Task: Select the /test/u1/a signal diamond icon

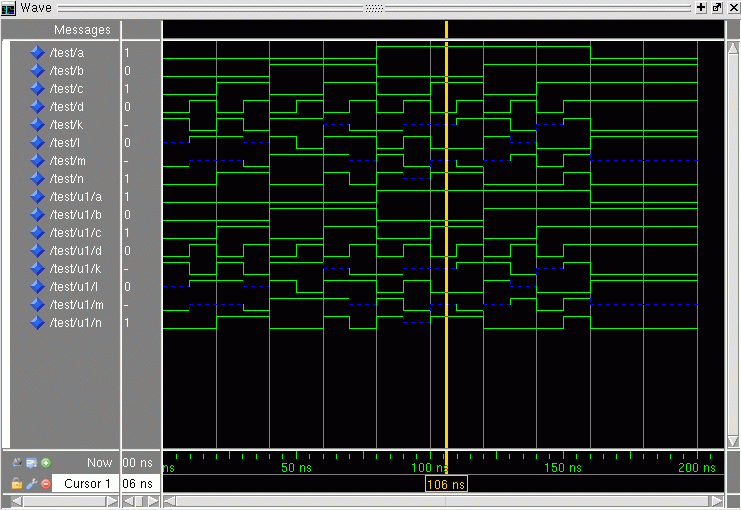Action: pyautogui.click(x=37, y=197)
